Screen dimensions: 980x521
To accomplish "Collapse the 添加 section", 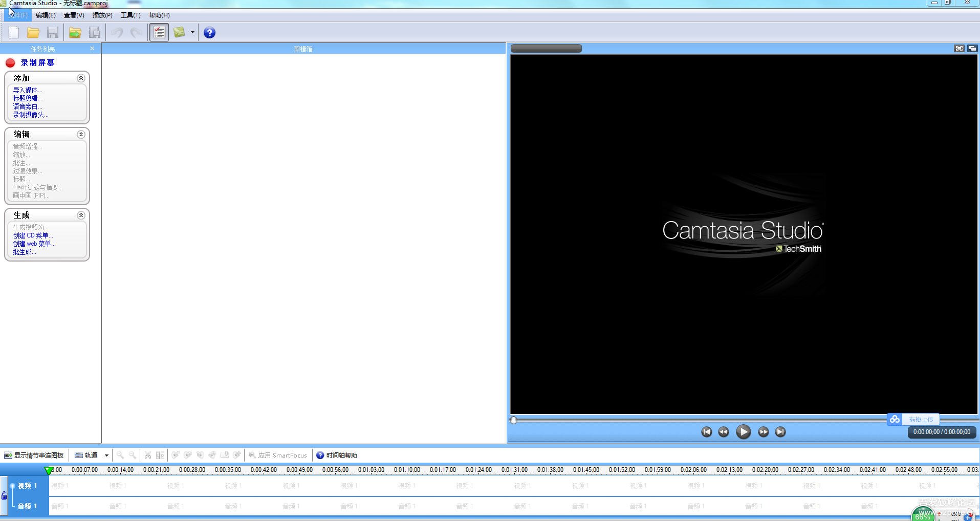I will [81, 78].
